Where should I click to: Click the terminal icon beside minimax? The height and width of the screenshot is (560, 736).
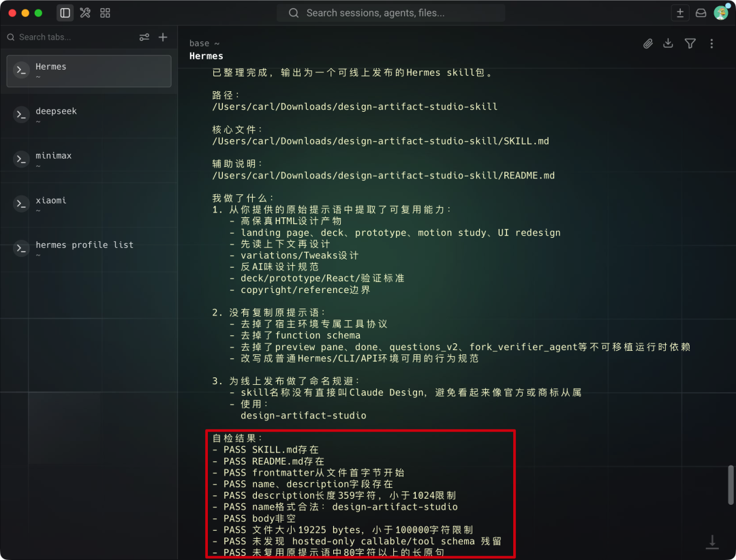pos(21,159)
